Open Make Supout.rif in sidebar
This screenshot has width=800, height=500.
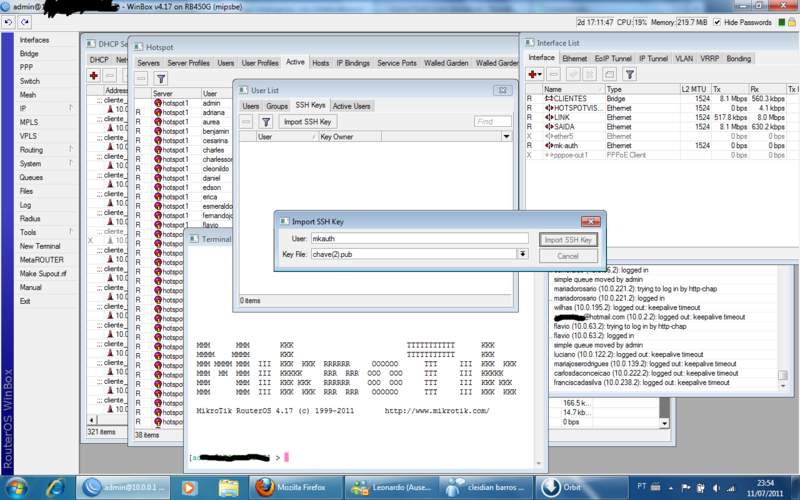tap(43, 273)
